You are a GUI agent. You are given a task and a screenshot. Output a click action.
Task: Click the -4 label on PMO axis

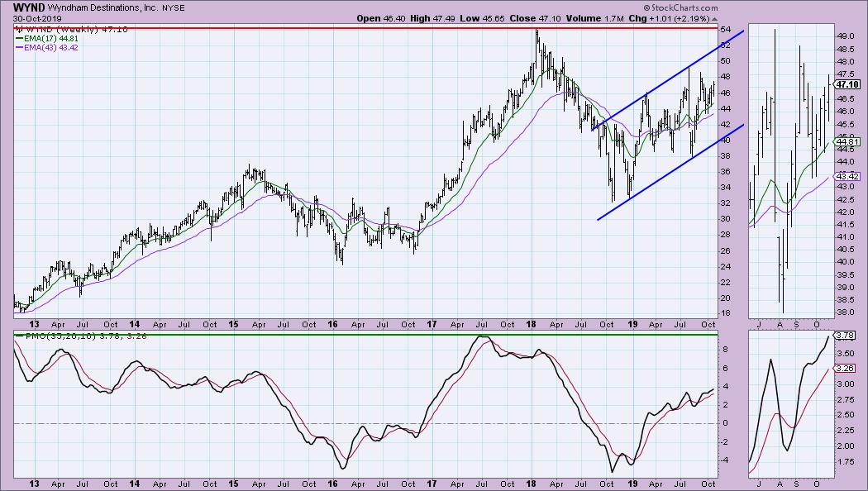pos(725,460)
